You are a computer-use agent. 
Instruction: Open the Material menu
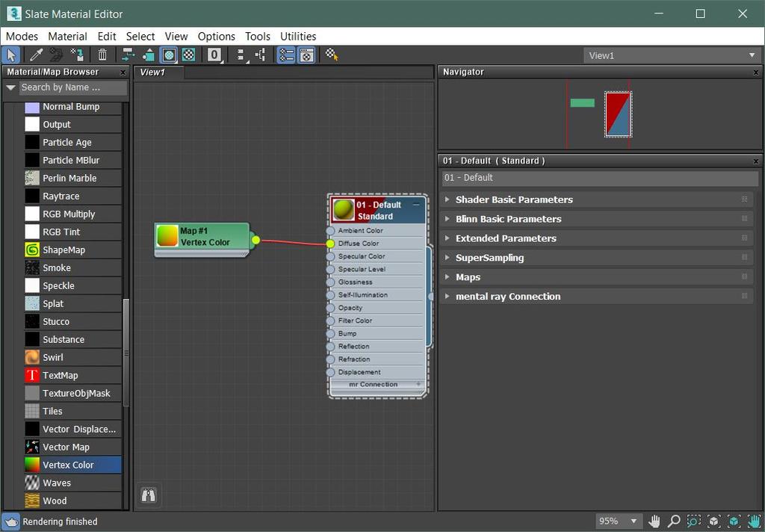point(67,37)
